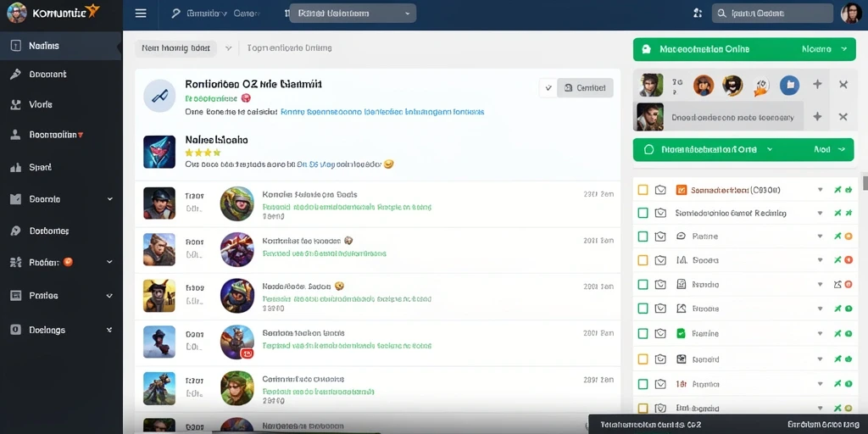Click the four yellow stars rating
The width and height of the screenshot is (868, 434).
(203, 153)
